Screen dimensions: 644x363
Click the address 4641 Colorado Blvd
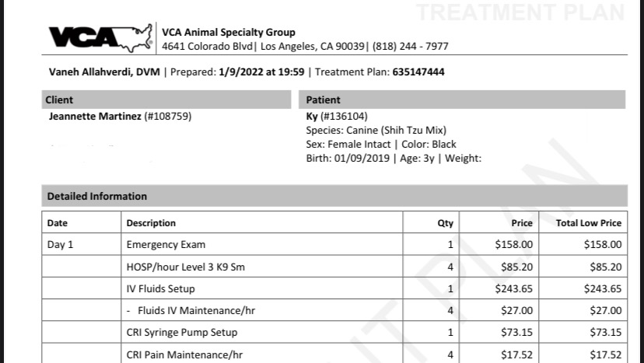tap(207, 46)
